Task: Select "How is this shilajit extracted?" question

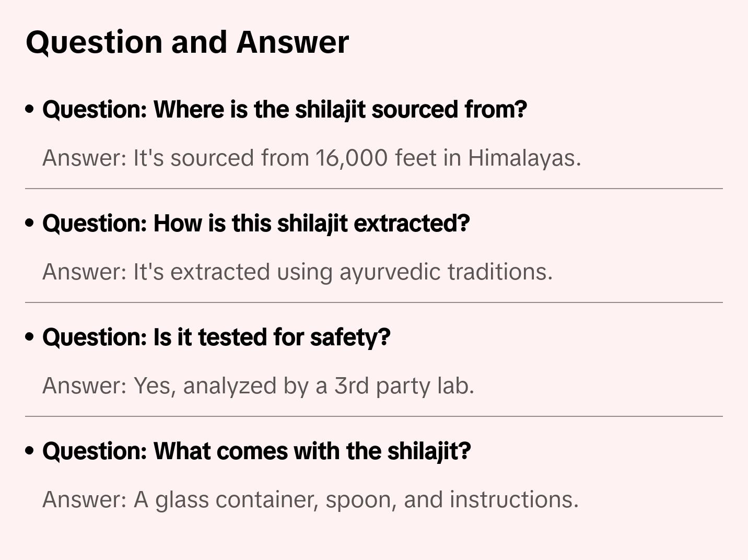Action: coord(256,223)
